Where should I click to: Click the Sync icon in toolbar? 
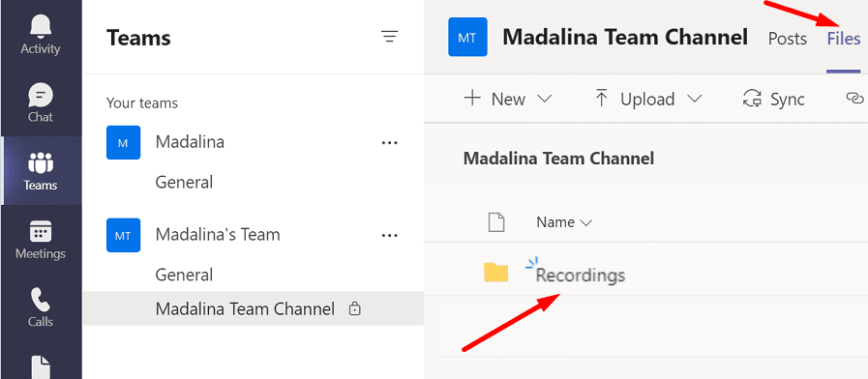tap(752, 99)
